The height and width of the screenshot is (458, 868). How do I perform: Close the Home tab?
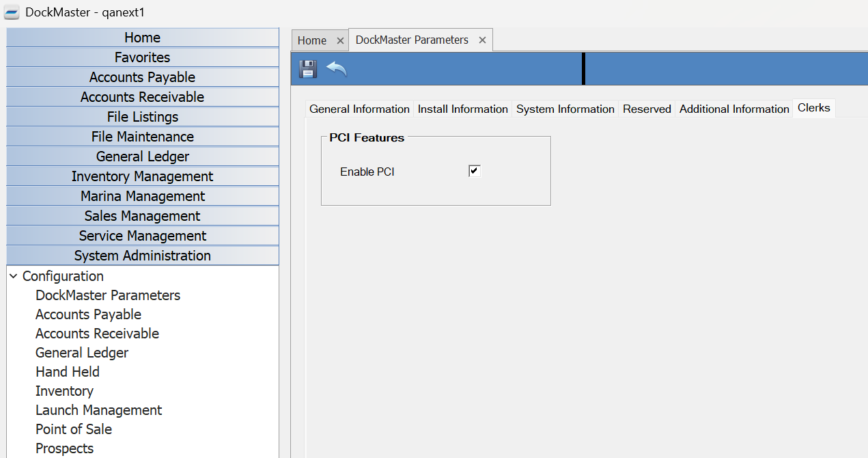[x=340, y=40]
